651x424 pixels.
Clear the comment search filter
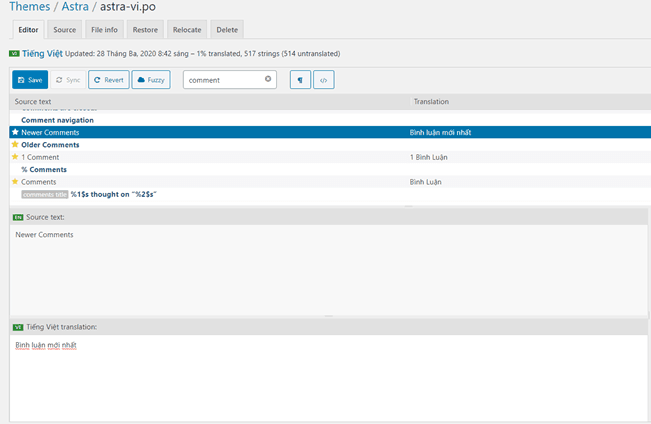click(x=268, y=79)
